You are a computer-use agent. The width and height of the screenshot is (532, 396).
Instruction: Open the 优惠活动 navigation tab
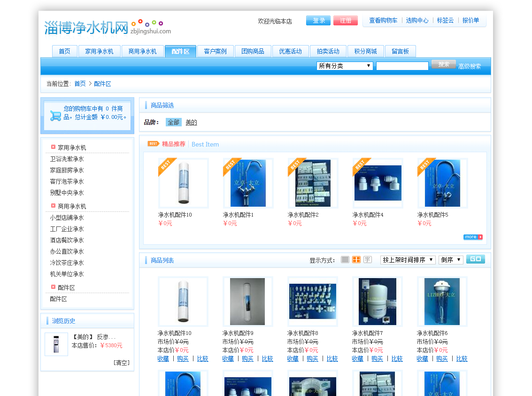pos(291,51)
